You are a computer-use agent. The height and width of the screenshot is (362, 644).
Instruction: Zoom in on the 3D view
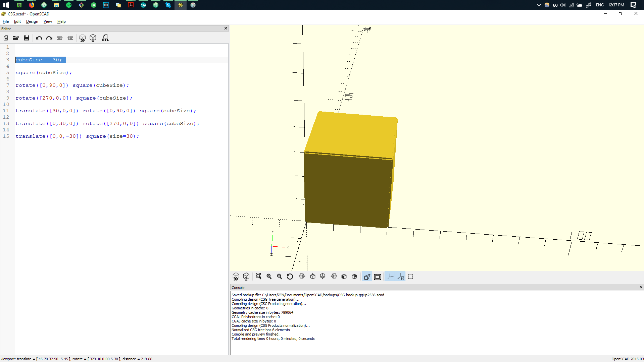pos(269,277)
